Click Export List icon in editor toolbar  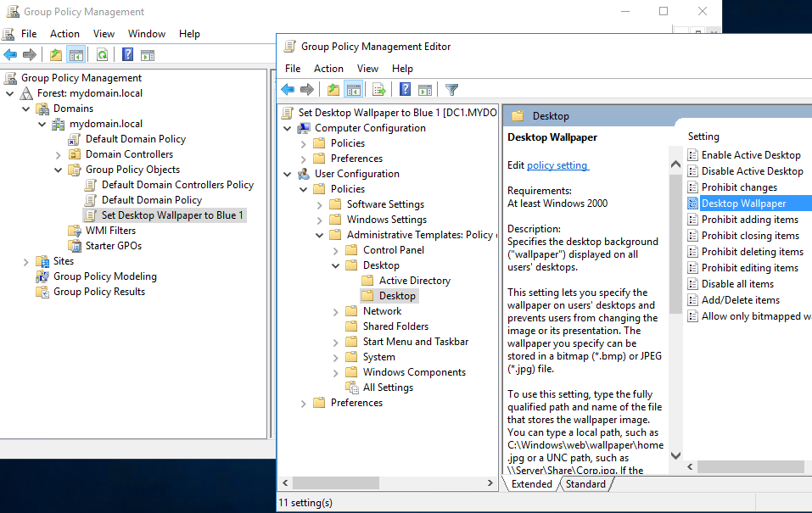[x=379, y=89]
